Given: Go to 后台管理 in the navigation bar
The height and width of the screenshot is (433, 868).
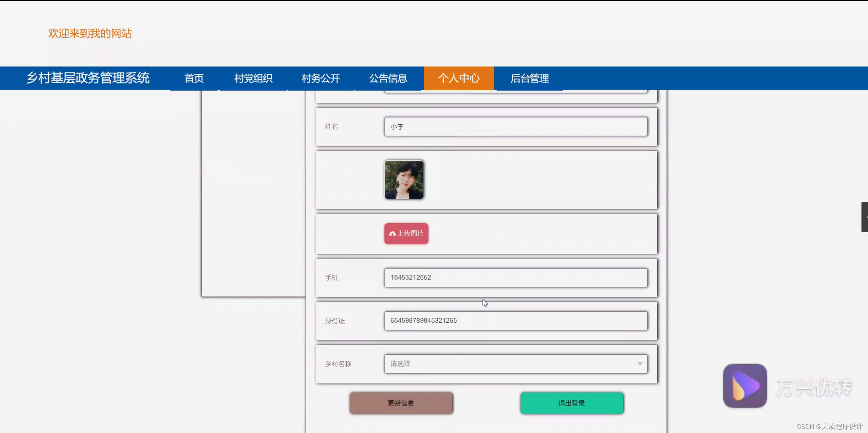Looking at the screenshot, I should [x=529, y=78].
